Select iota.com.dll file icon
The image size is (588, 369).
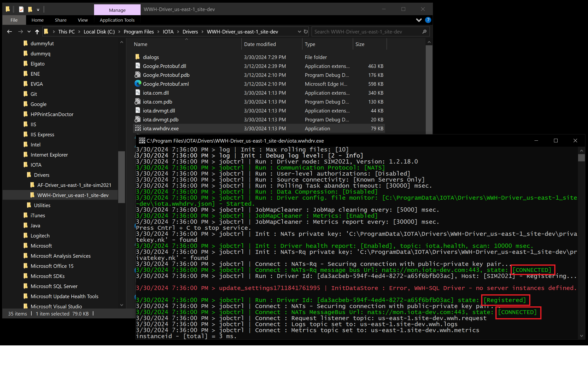[x=138, y=92]
